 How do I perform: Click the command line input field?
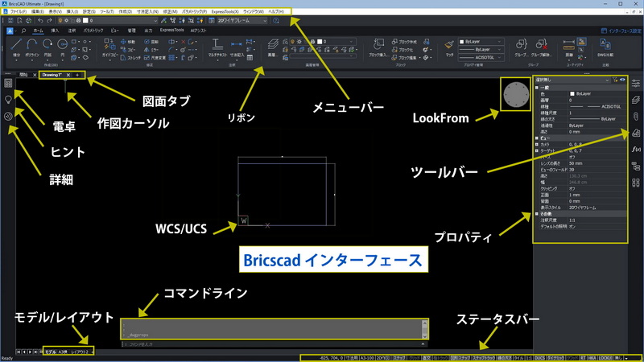coord(273,344)
